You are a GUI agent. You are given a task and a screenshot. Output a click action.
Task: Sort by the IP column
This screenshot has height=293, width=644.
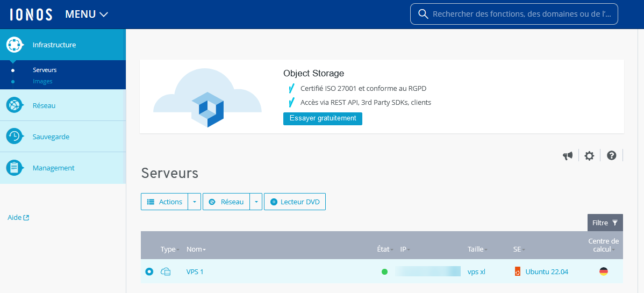pos(405,249)
